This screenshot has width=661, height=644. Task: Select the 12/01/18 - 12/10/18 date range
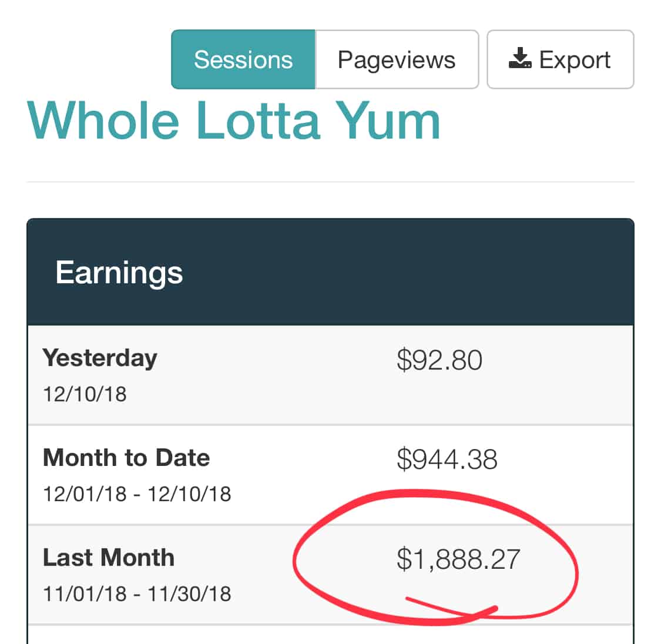pos(137,494)
